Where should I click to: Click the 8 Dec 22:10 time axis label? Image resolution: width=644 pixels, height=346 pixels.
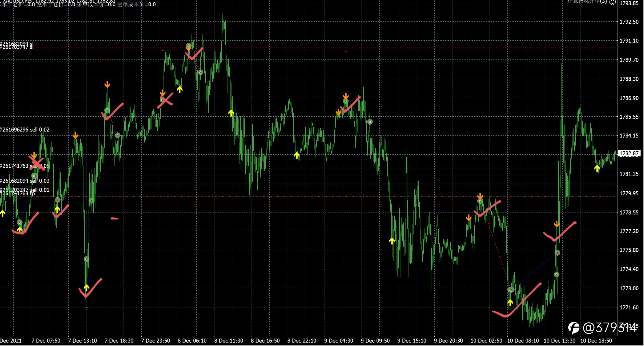pyautogui.click(x=302, y=341)
